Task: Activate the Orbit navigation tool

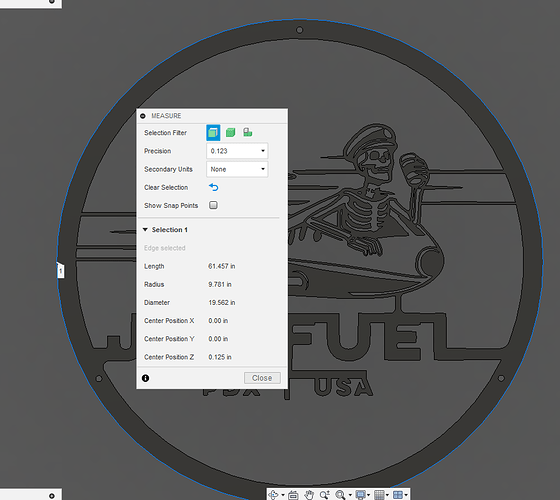Action: [x=273, y=495]
